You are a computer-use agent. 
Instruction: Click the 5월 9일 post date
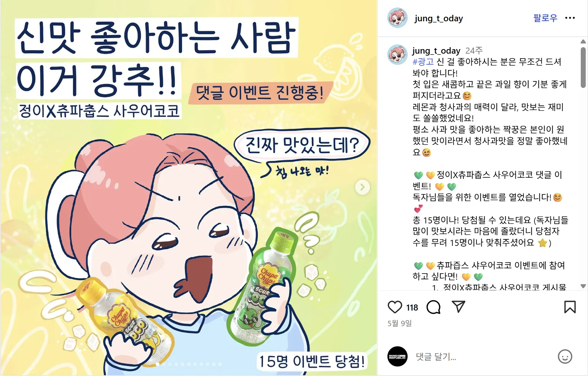pos(400,323)
